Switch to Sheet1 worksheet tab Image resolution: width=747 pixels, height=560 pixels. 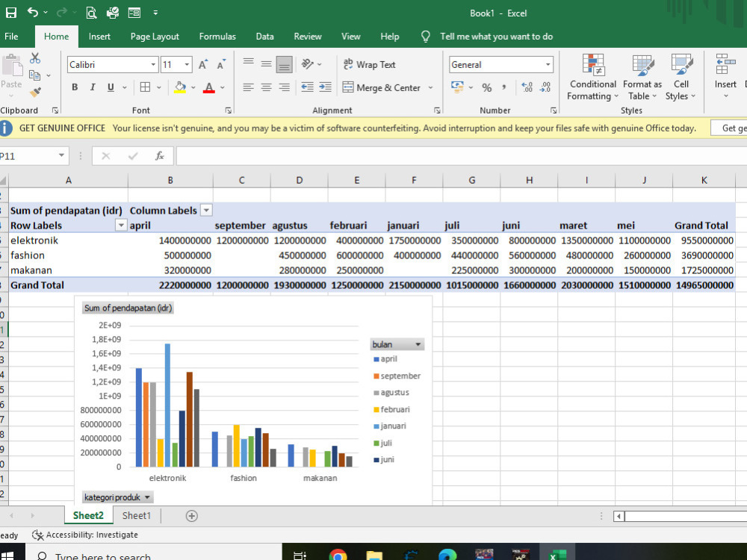pos(136,516)
